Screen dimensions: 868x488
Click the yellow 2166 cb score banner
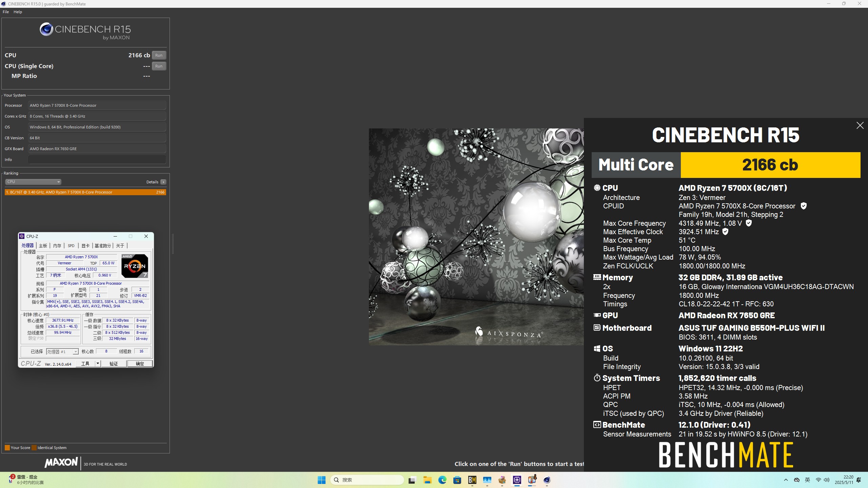[x=770, y=165]
